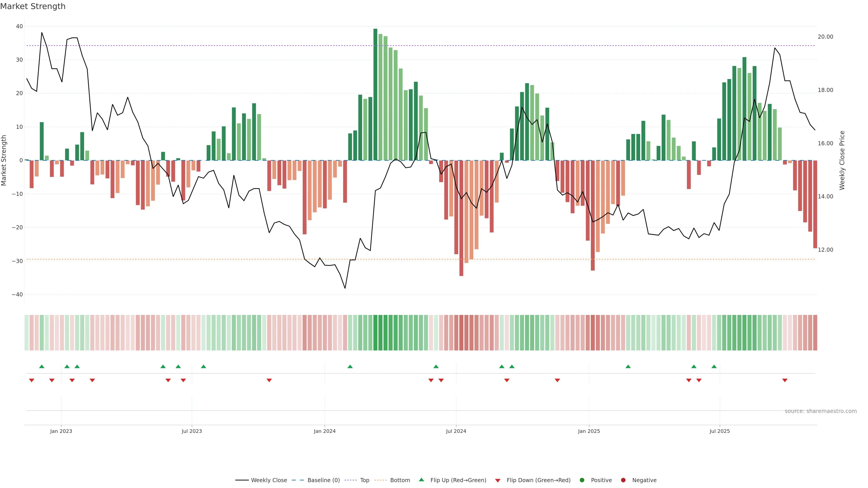Click the dark red Negative circle legend icon

click(623, 480)
